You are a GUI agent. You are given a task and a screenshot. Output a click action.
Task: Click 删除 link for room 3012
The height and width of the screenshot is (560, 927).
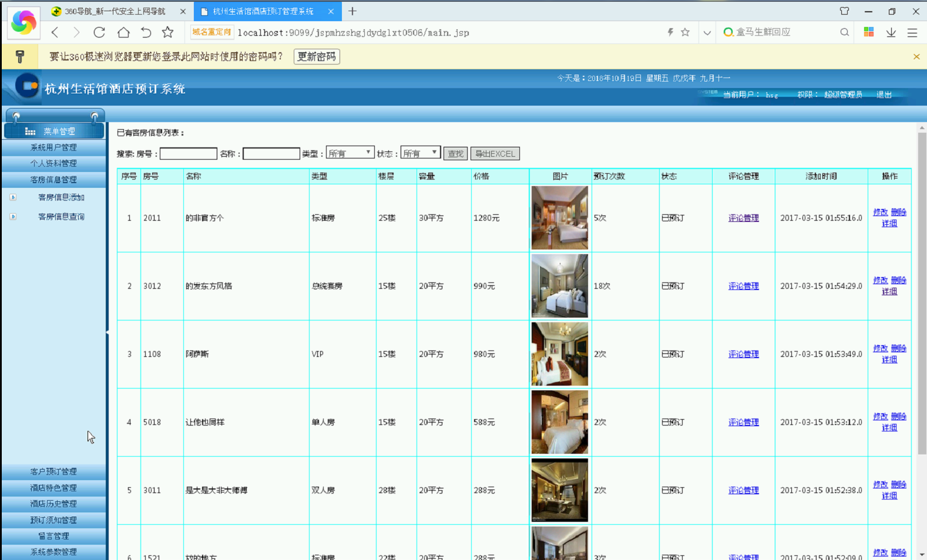click(899, 281)
